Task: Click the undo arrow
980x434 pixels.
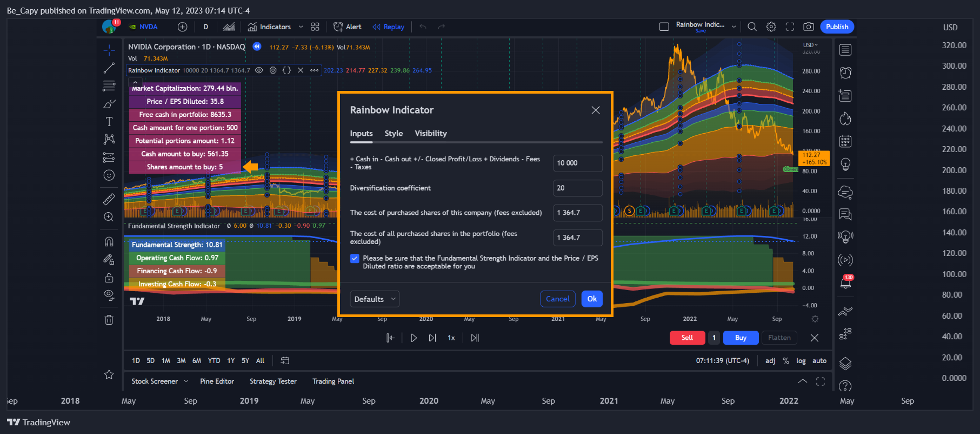Action: point(423,27)
